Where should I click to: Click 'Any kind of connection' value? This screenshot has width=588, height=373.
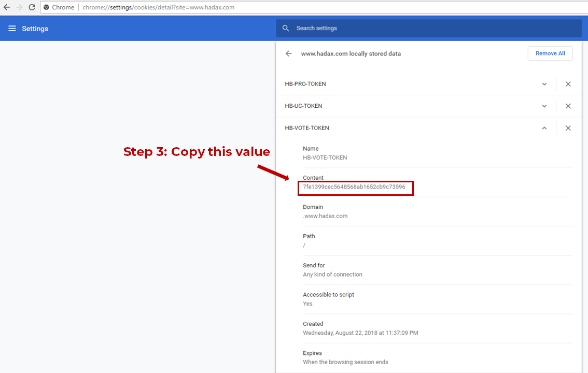[x=332, y=275]
